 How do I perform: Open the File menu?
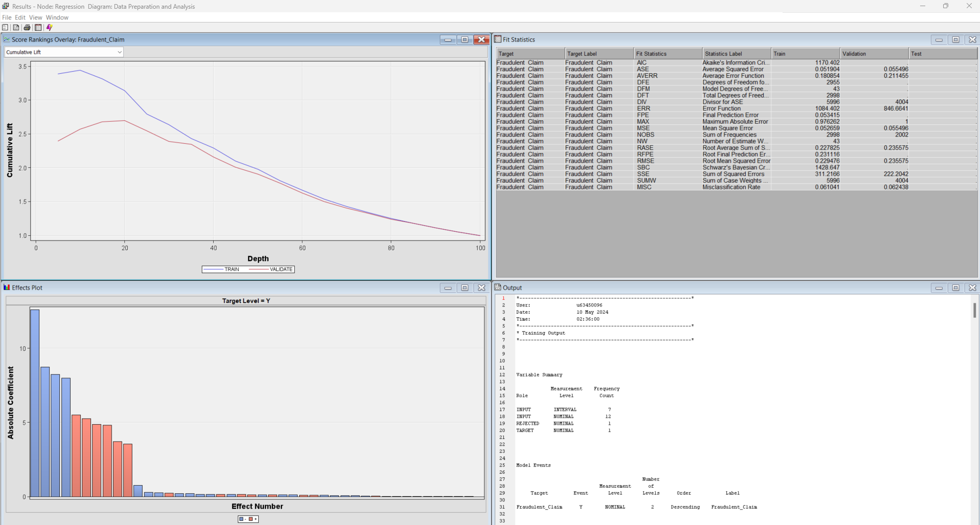7,17
